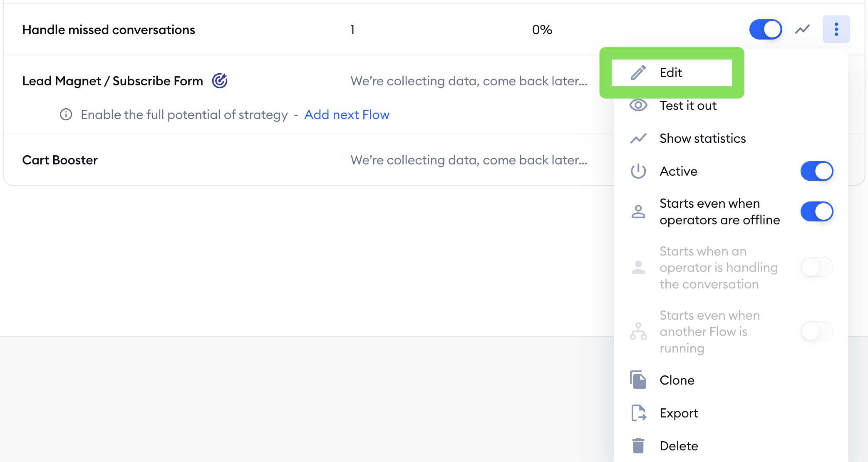The width and height of the screenshot is (868, 462).
Task: Disable Starts even when operators are offline
Action: (816, 211)
